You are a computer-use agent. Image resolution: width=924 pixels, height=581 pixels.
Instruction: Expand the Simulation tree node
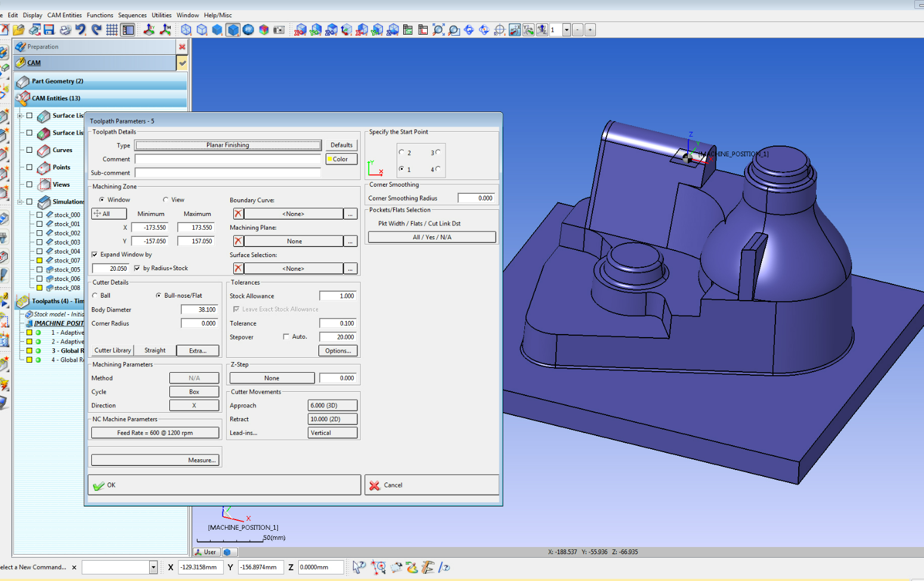(x=20, y=202)
